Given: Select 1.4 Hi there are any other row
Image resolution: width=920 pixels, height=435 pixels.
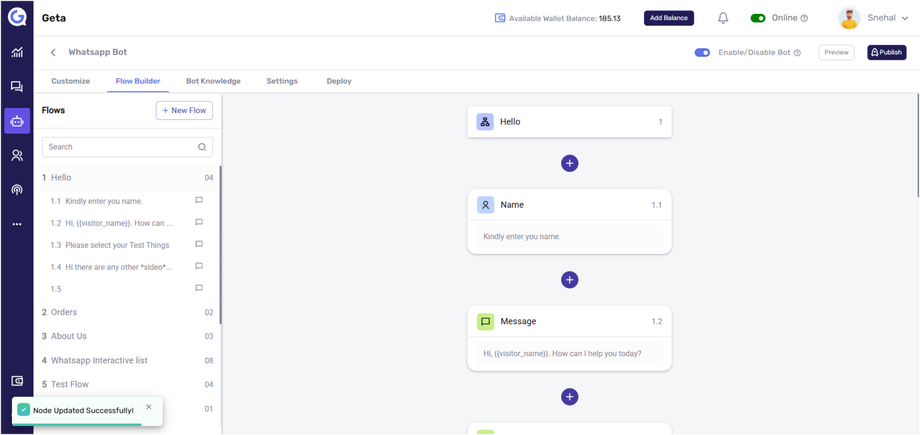Looking at the screenshot, I should point(127,267).
